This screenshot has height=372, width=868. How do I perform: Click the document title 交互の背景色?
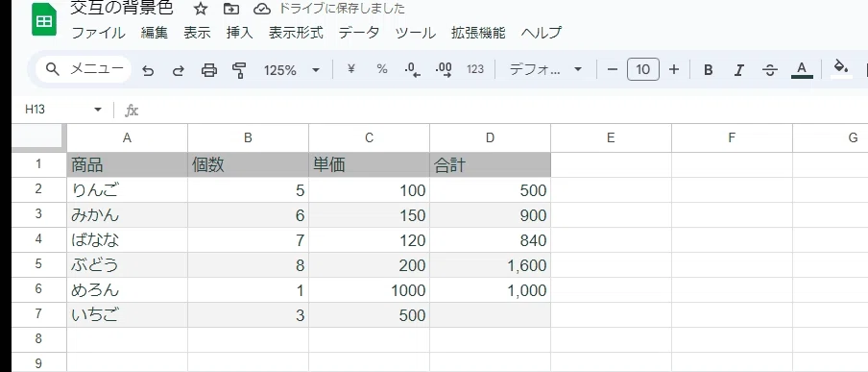tap(122, 8)
